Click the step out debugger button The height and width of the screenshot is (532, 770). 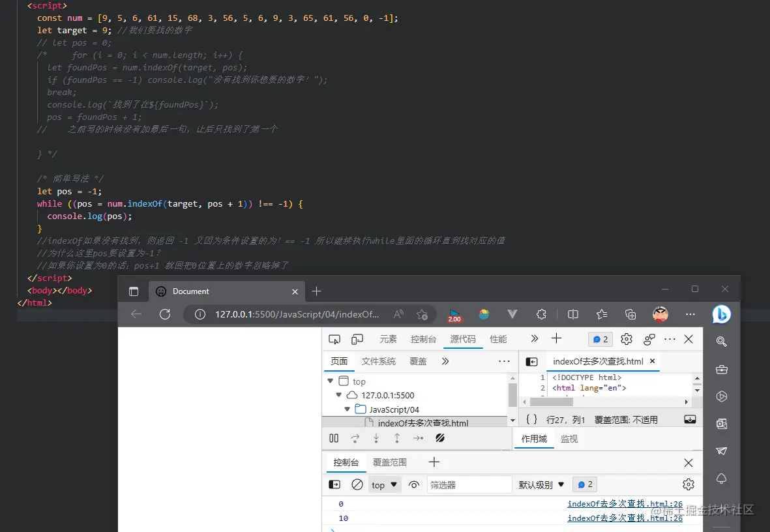click(397, 438)
